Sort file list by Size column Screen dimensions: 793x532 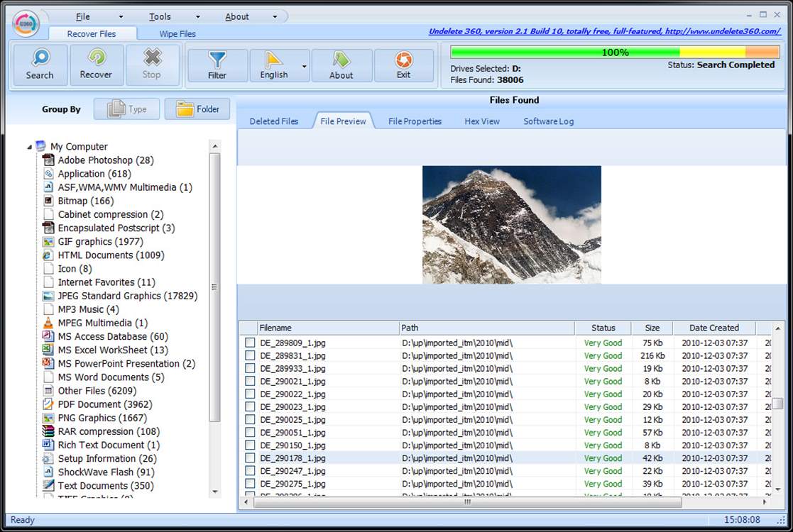click(652, 328)
